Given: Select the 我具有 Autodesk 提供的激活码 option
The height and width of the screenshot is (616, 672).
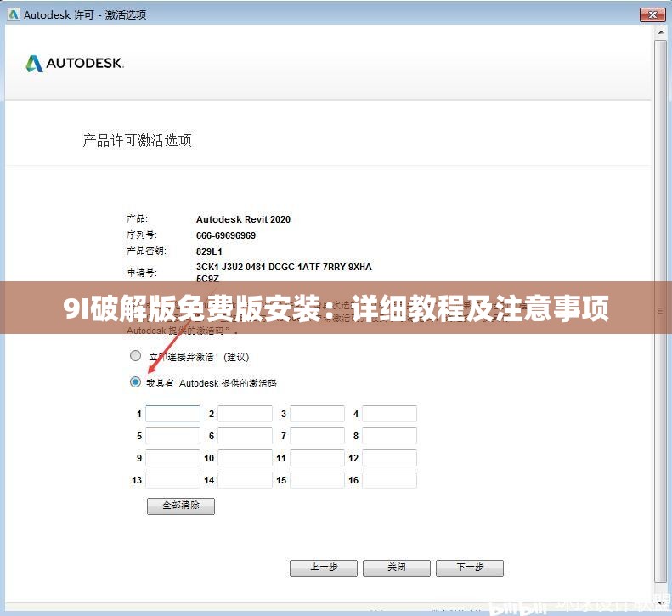Looking at the screenshot, I should pyautogui.click(x=135, y=382).
